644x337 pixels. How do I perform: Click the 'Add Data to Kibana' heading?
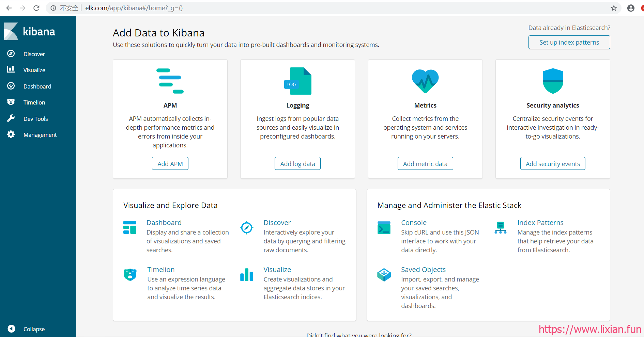159,33
